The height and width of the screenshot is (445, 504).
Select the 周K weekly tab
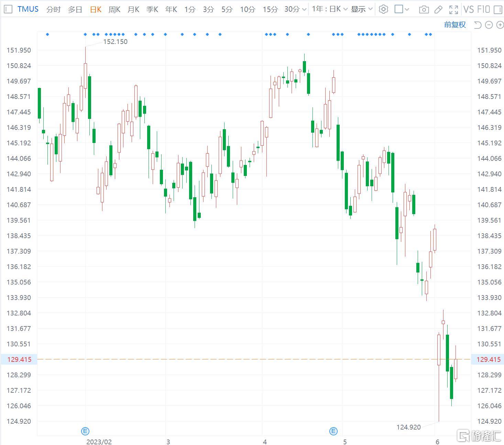[x=114, y=9]
